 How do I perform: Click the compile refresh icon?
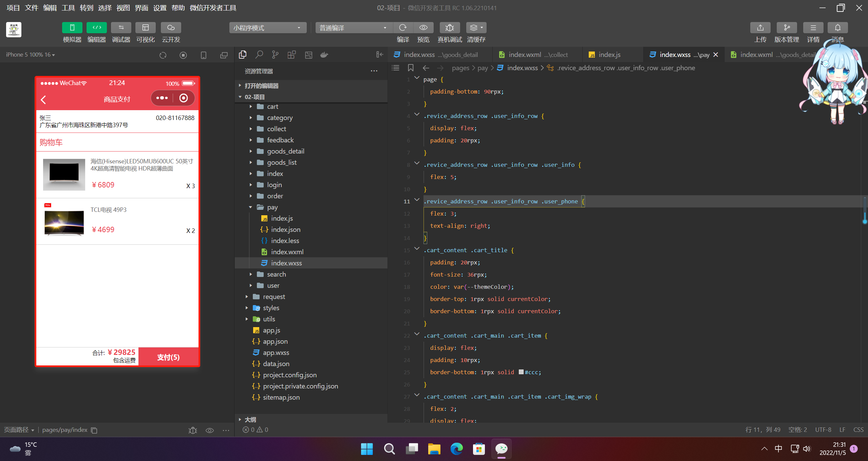coord(403,28)
